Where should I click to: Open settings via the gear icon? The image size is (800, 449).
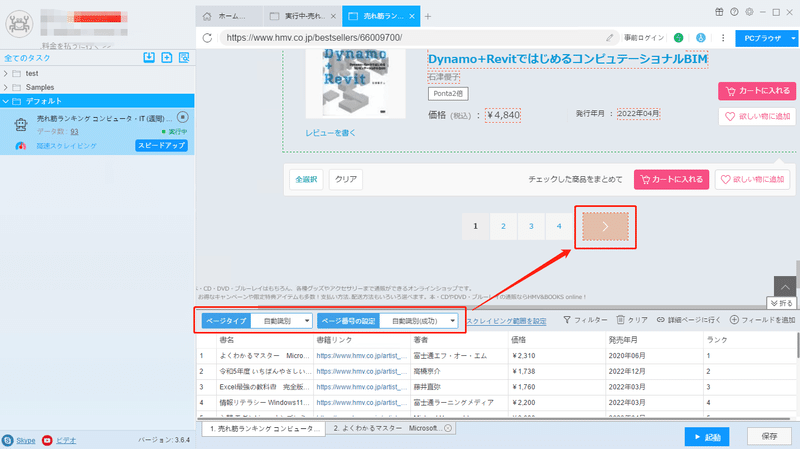tap(749, 12)
